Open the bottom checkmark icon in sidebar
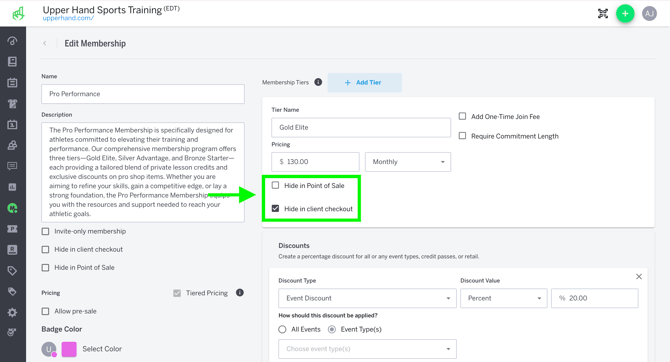Screen dimensions: 670x362 click(x=12, y=332)
